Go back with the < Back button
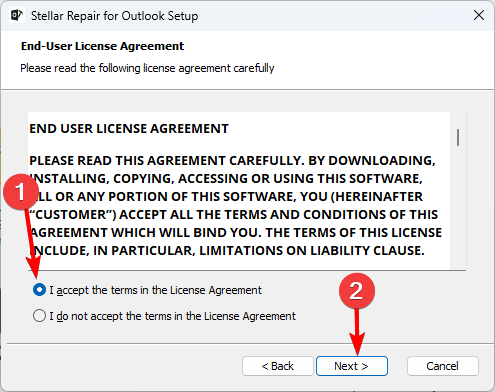Image resolution: width=495 pixels, height=392 pixels. (278, 366)
